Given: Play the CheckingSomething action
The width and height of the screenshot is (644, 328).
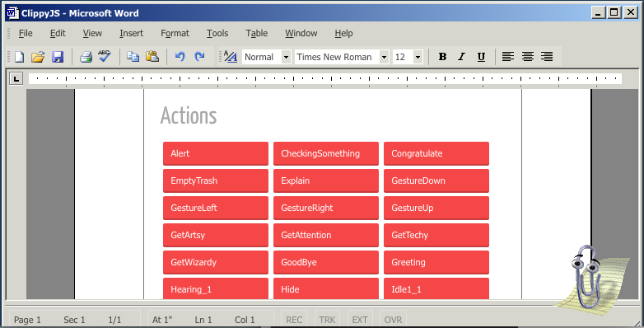Looking at the screenshot, I should (x=326, y=154).
